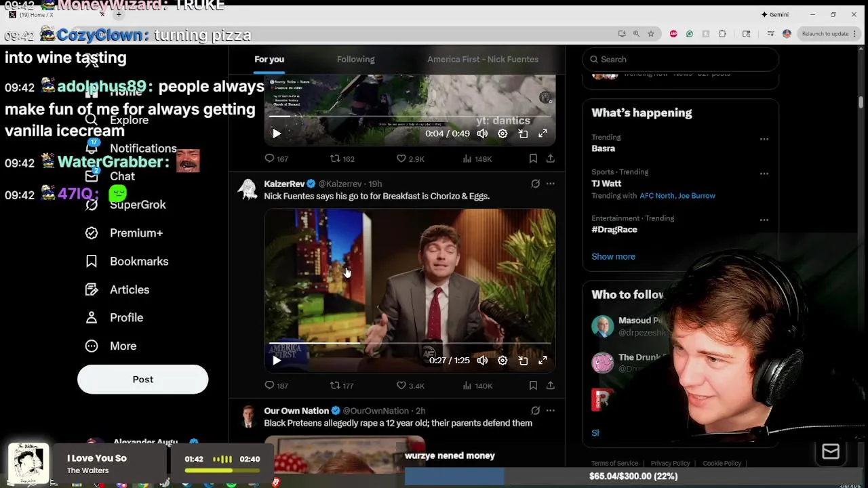Open the Articles sidebar icon
The height and width of the screenshot is (488, 868).
(x=92, y=289)
